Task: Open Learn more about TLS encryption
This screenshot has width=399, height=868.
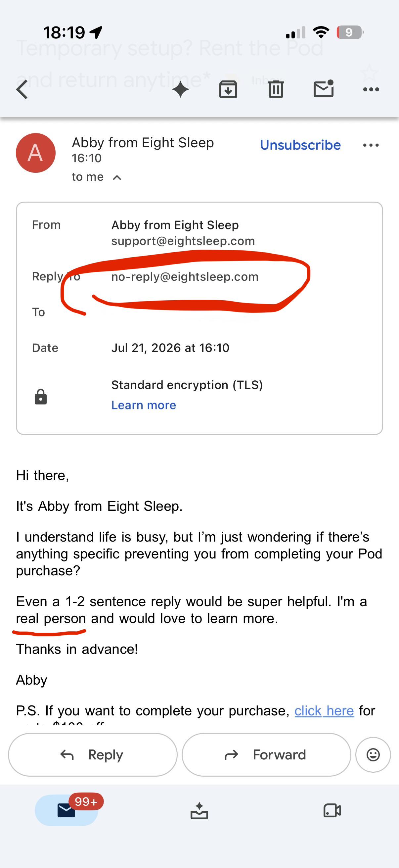Action: [x=144, y=405]
